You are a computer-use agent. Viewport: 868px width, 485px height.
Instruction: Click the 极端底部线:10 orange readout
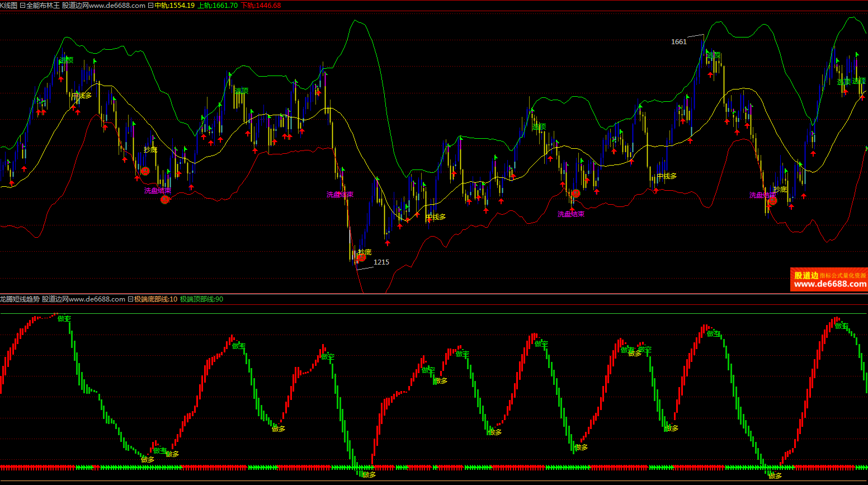[155, 299]
